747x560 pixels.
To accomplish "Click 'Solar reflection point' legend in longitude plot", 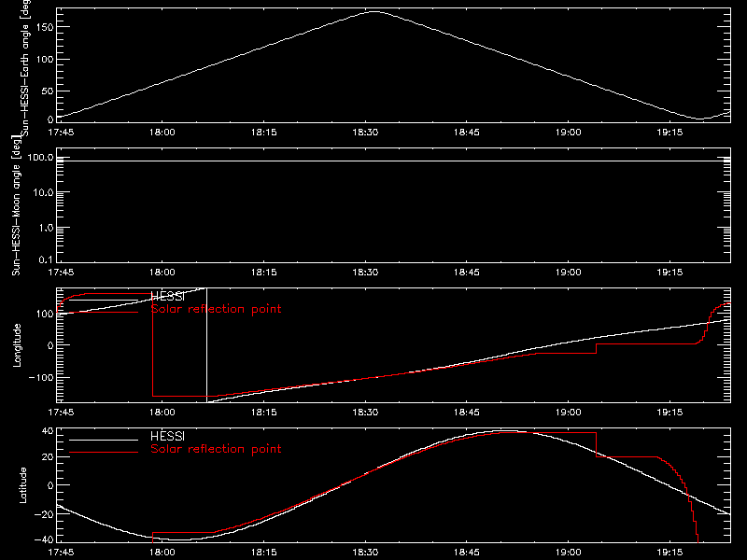I will pos(216,309).
